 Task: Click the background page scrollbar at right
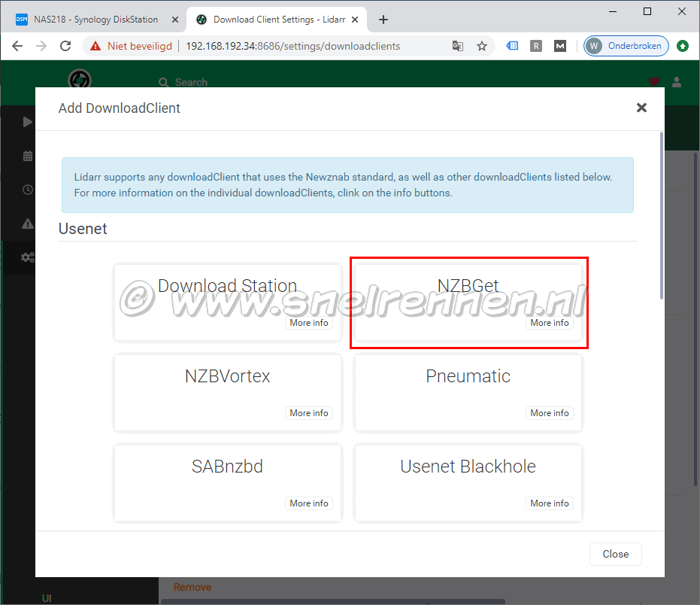point(695,320)
